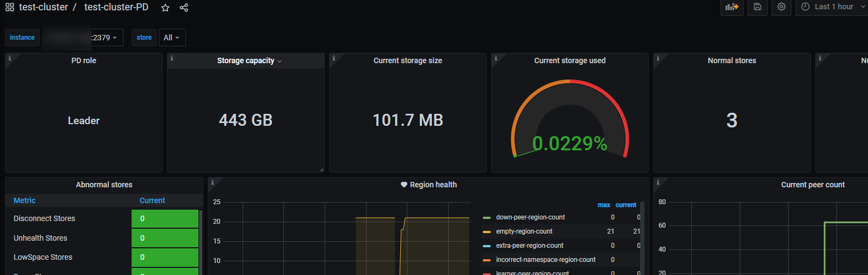The width and height of the screenshot is (868, 275).
Task: Click the test-cluster folder link
Action: [44, 7]
